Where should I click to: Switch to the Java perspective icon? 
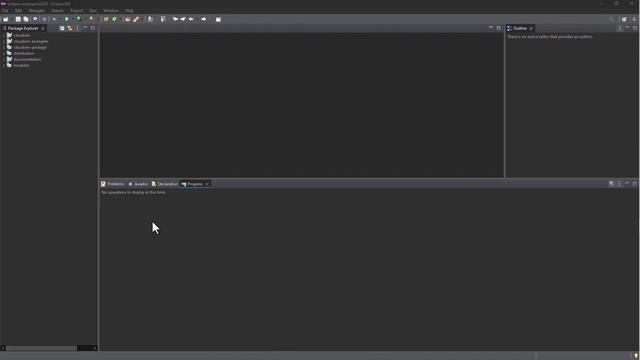(x=634, y=19)
